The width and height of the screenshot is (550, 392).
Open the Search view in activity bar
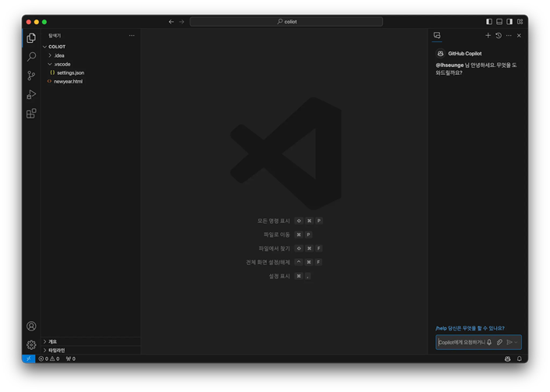pyautogui.click(x=31, y=57)
